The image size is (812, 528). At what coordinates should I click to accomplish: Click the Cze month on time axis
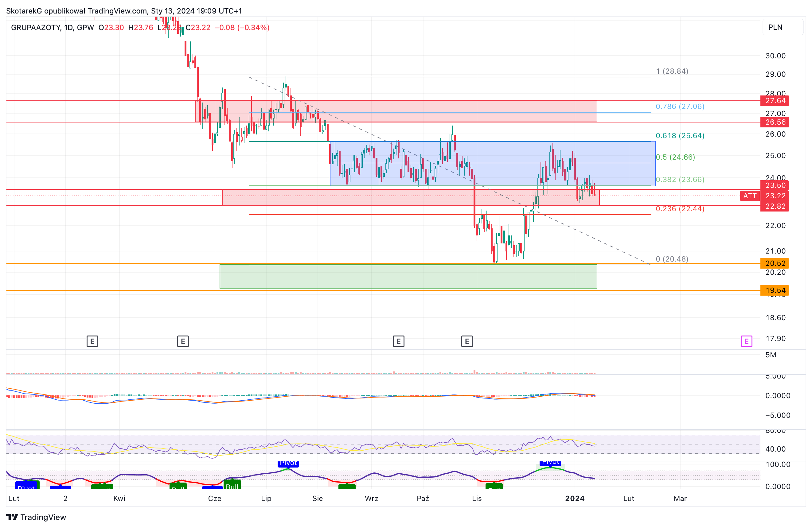215,498
